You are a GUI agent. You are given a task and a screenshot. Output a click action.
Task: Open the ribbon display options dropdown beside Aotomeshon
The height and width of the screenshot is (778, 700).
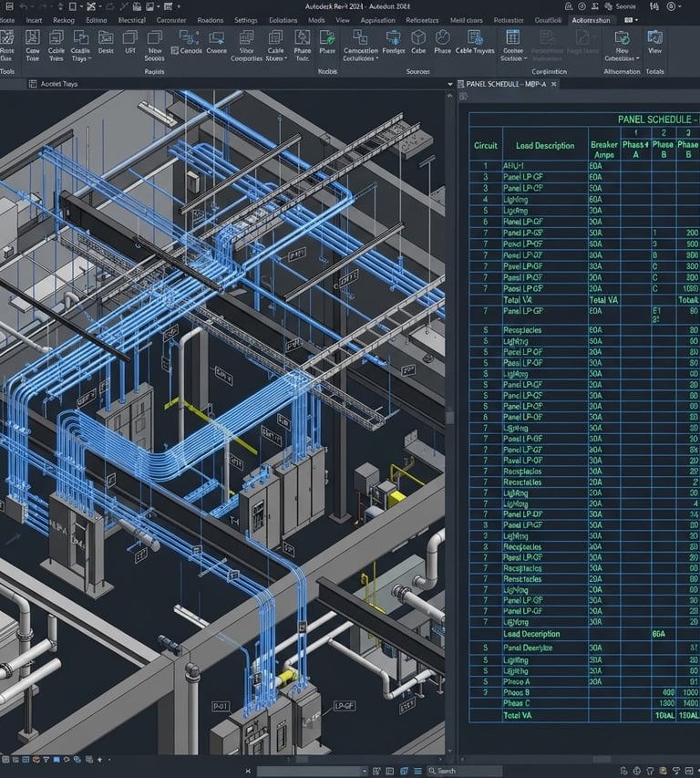(x=631, y=20)
